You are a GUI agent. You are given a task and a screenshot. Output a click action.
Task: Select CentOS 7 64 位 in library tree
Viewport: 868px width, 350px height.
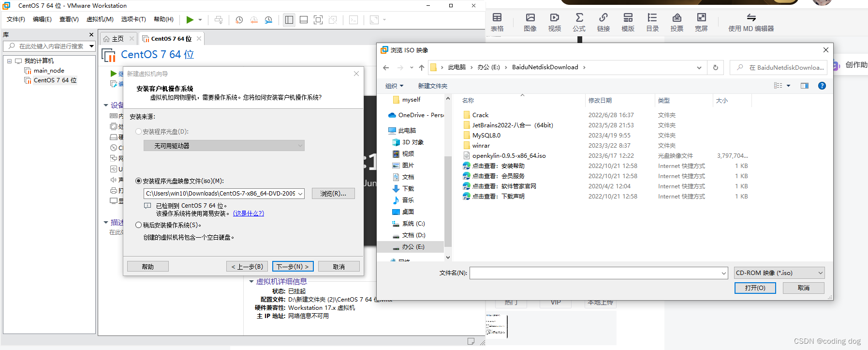(55, 80)
